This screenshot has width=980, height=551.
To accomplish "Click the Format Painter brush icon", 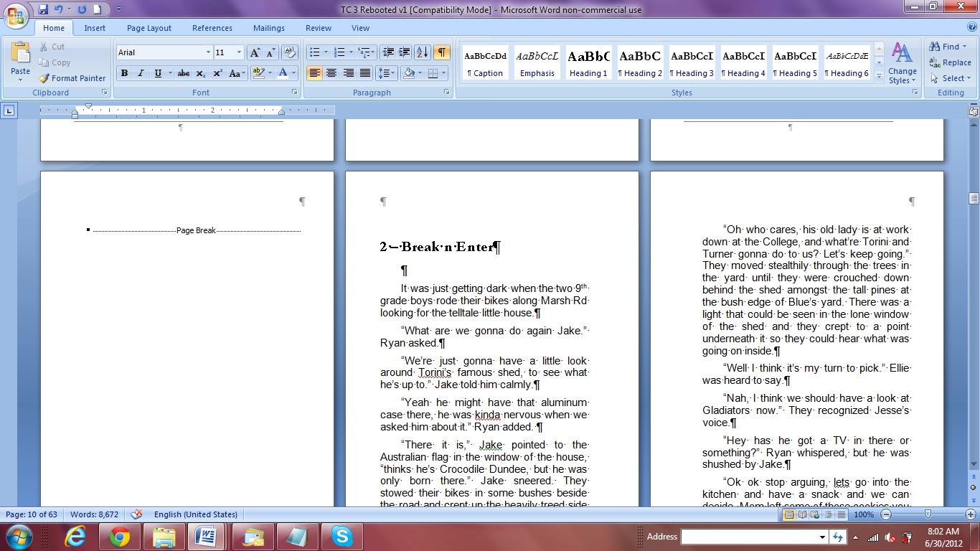I will click(44, 78).
